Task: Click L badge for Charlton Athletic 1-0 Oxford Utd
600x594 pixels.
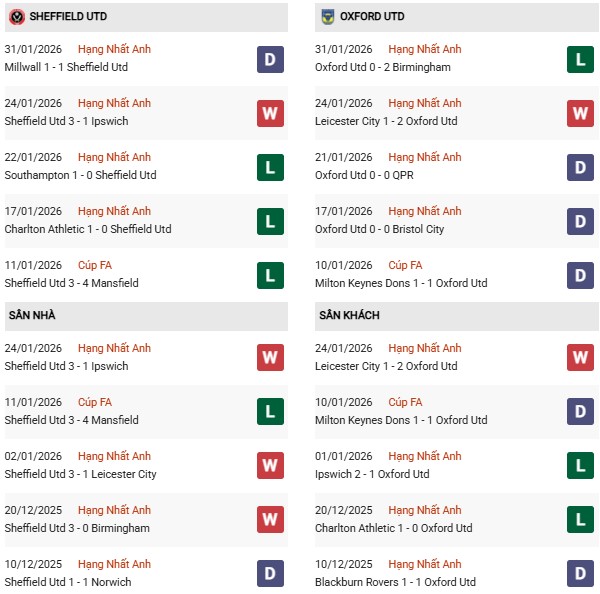Action: 581,520
